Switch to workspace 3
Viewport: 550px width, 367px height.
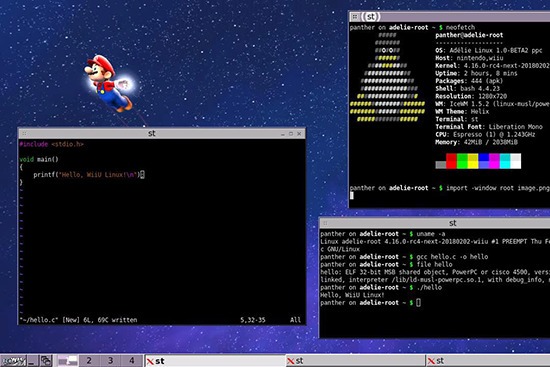(110, 361)
